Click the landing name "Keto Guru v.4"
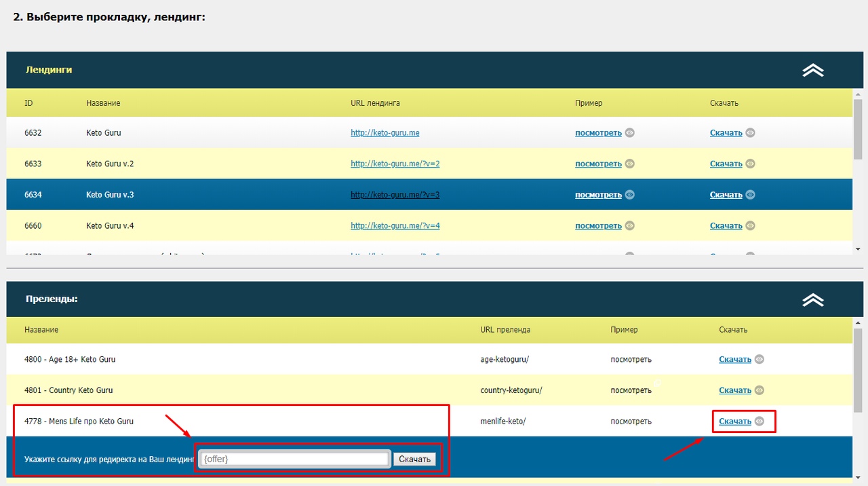The image size is (868, 486). [x=110, y=225]
